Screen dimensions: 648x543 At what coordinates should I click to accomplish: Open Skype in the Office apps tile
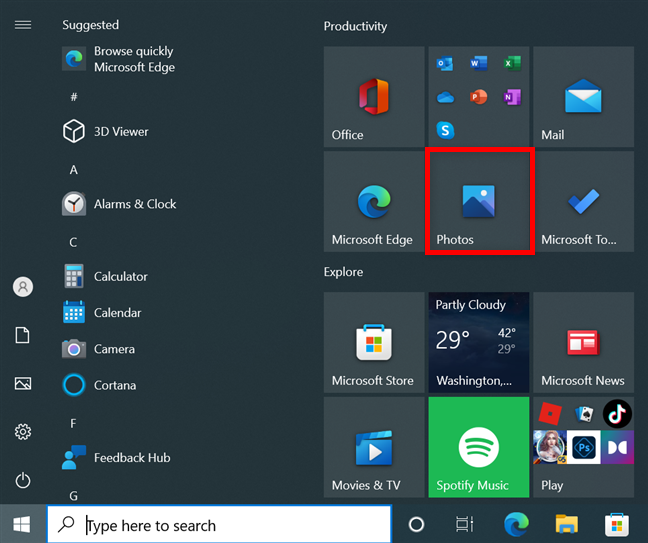point(445,130)
